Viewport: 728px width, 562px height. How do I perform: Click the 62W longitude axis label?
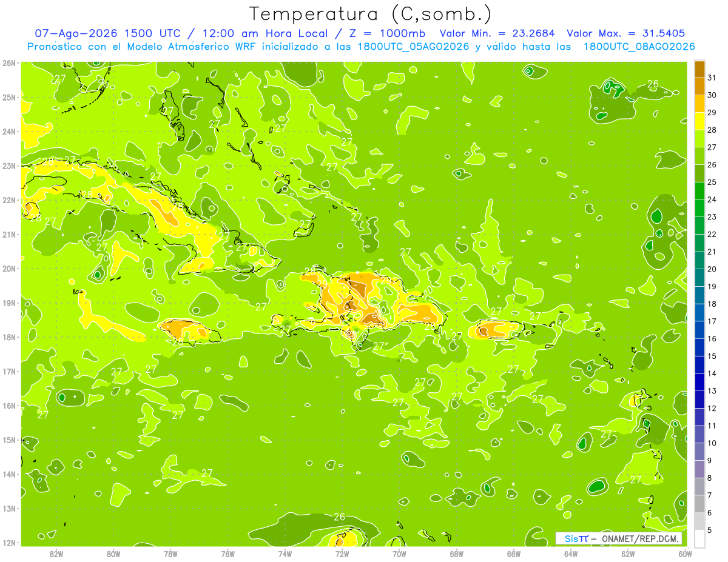coord(628,554)
